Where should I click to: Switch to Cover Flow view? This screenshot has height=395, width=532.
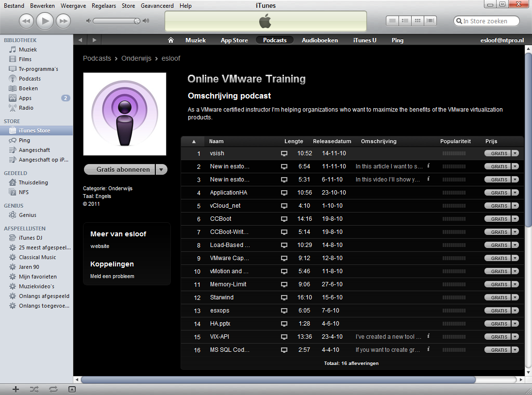pos(430,21)
